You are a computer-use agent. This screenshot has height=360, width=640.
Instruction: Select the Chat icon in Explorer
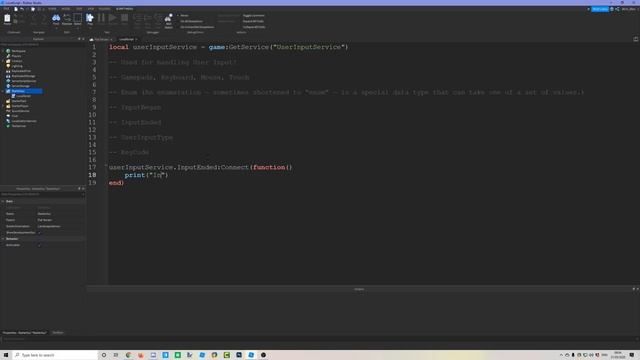[8, 116]
